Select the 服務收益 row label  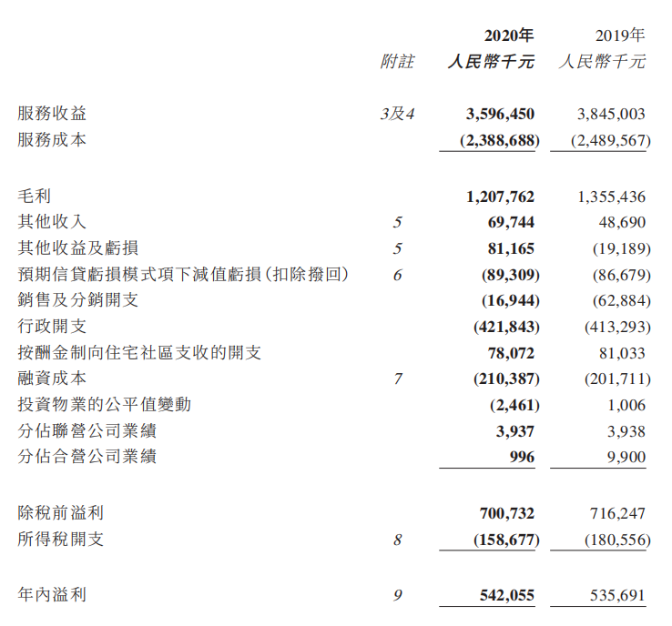53,114
